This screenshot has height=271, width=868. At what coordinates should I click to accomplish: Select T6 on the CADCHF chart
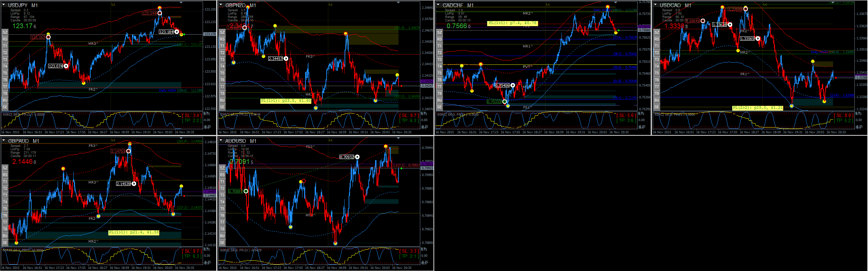440,80
